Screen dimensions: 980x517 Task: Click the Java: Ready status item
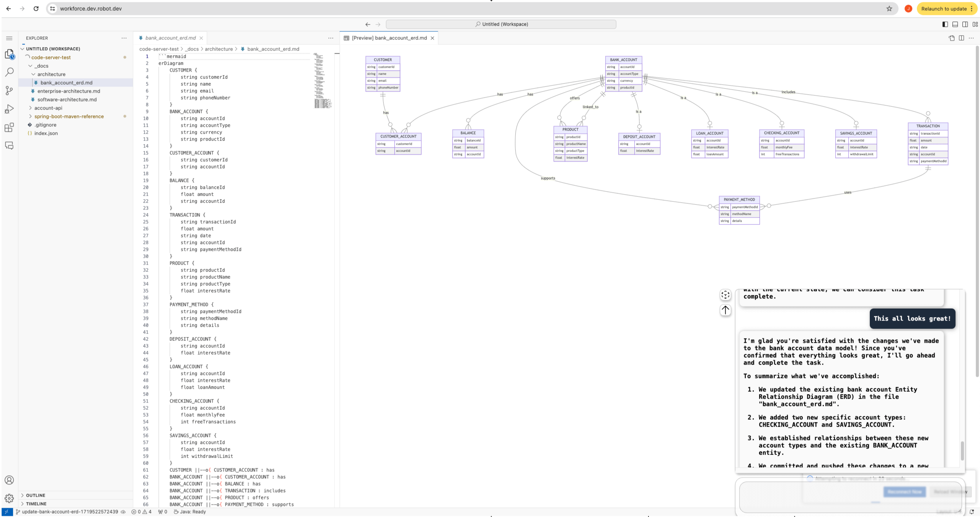[x=190, y=512]
